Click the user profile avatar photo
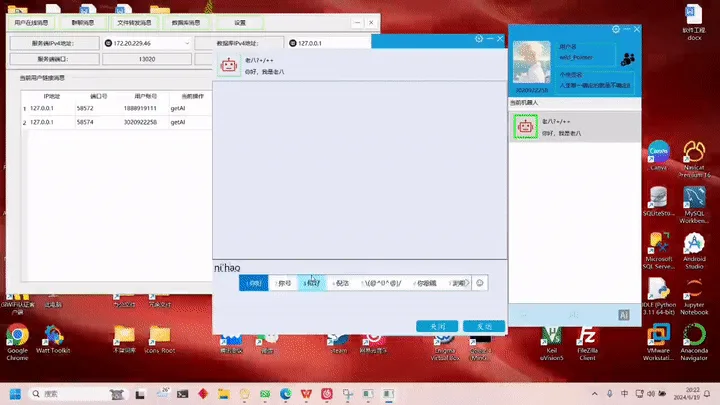Screen dimensions: 720x405 (x=532, y=62)
